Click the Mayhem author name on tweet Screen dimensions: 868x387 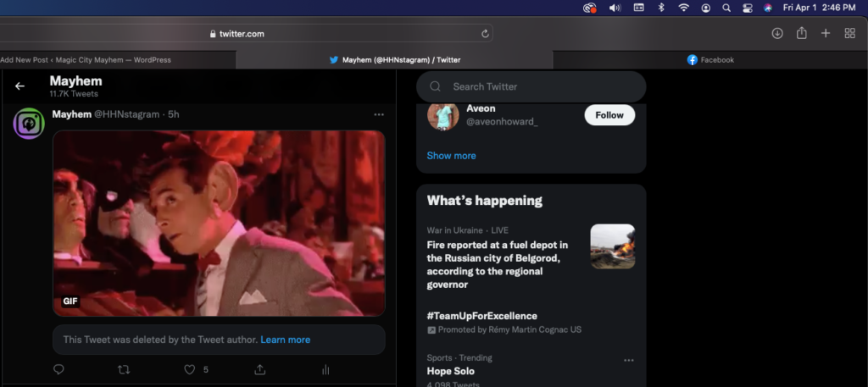(71, 114)
